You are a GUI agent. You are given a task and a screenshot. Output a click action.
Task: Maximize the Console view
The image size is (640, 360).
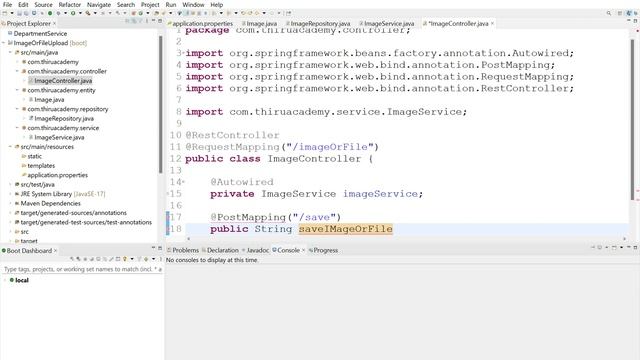(x=636, y=247)
